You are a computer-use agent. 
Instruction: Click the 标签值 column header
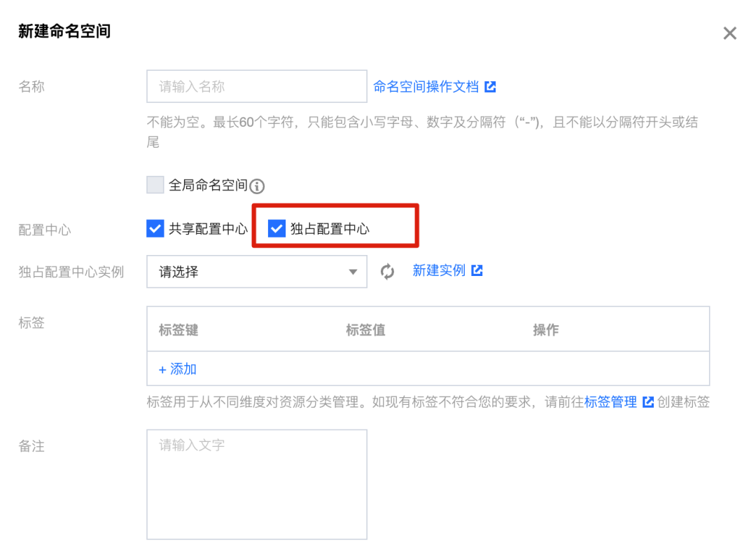tap(365, 330)
